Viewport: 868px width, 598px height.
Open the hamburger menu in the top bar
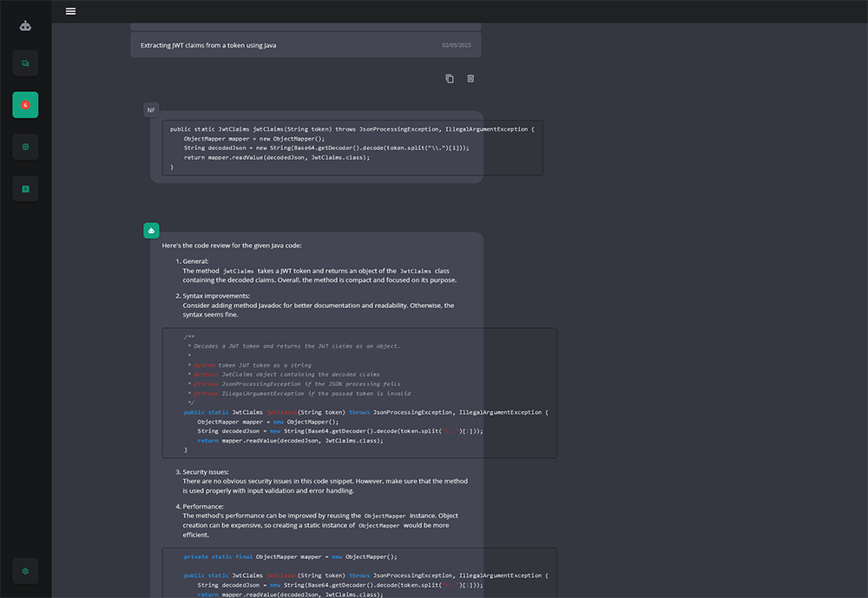tap(70, 11)
